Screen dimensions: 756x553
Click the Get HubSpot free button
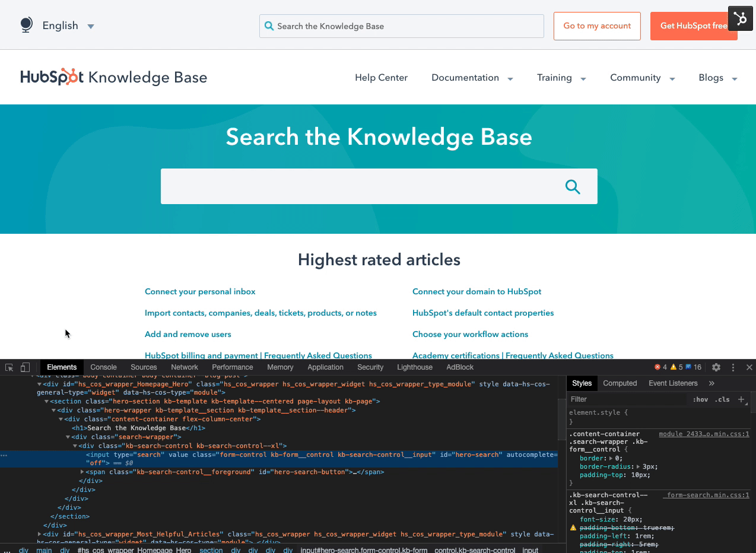point(694,26)
